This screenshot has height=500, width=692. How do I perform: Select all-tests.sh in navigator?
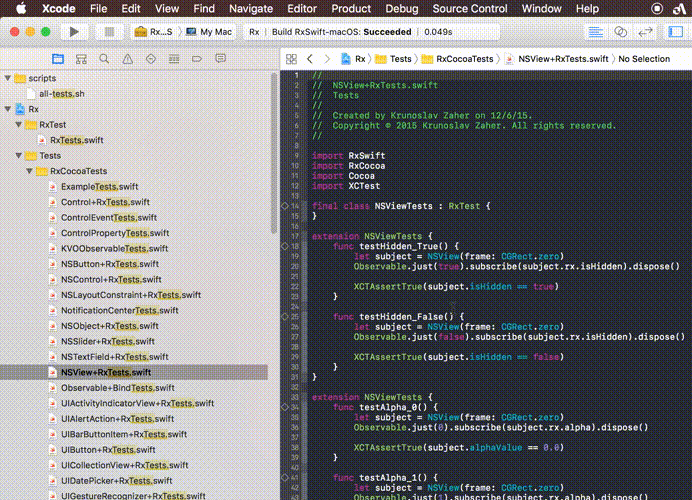[62, 94]
